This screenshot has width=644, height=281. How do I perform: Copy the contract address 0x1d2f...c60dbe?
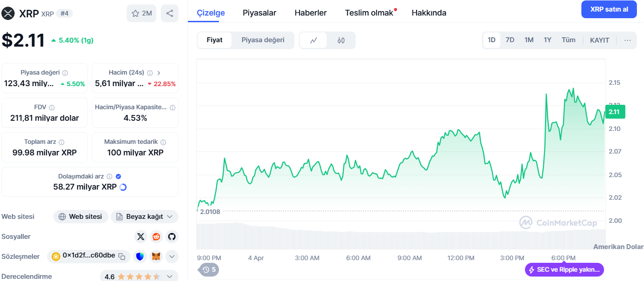[x=122, y=256]
